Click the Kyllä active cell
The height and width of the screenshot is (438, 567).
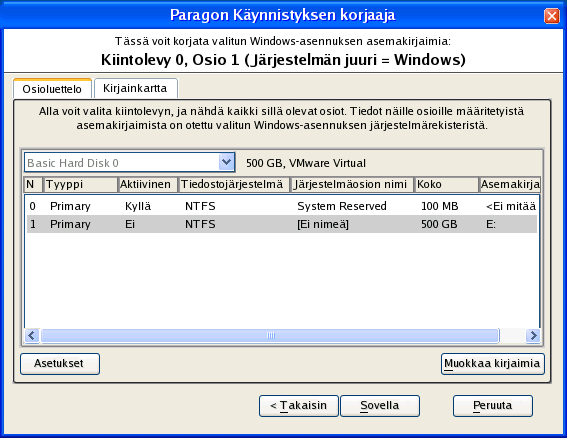138,206
